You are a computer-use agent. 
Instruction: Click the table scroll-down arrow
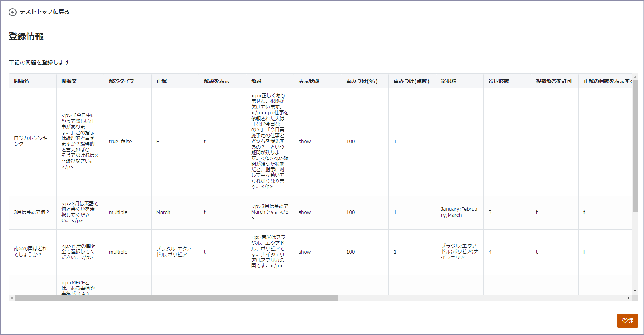pos(635,291)
